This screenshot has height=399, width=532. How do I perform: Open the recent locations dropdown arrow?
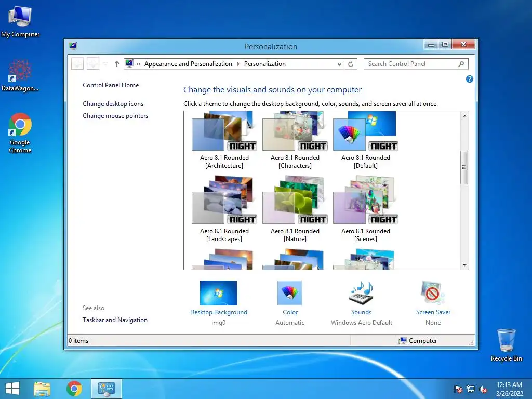coord(105,64)
